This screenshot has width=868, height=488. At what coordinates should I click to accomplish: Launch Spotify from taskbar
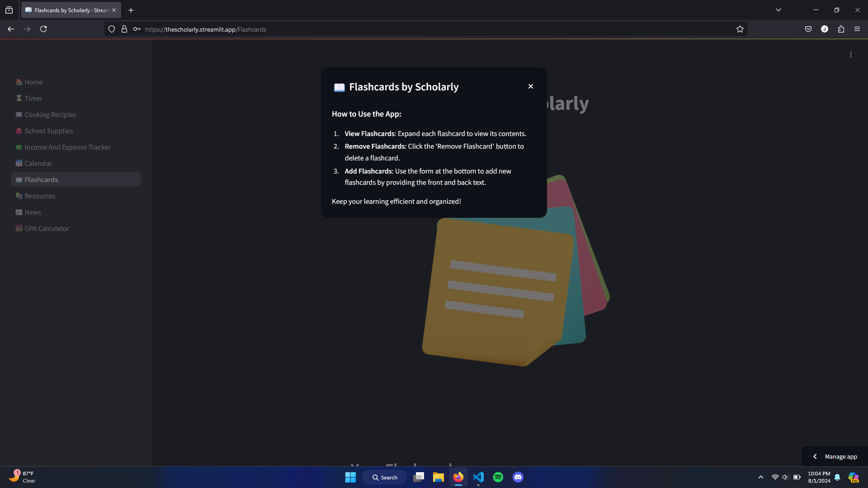[498, 477]
